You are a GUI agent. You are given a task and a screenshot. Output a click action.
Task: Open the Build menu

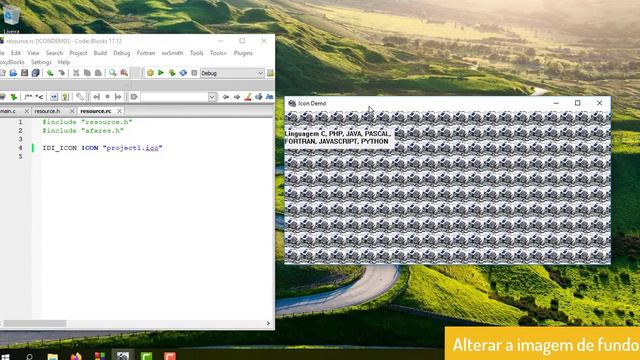100,53
